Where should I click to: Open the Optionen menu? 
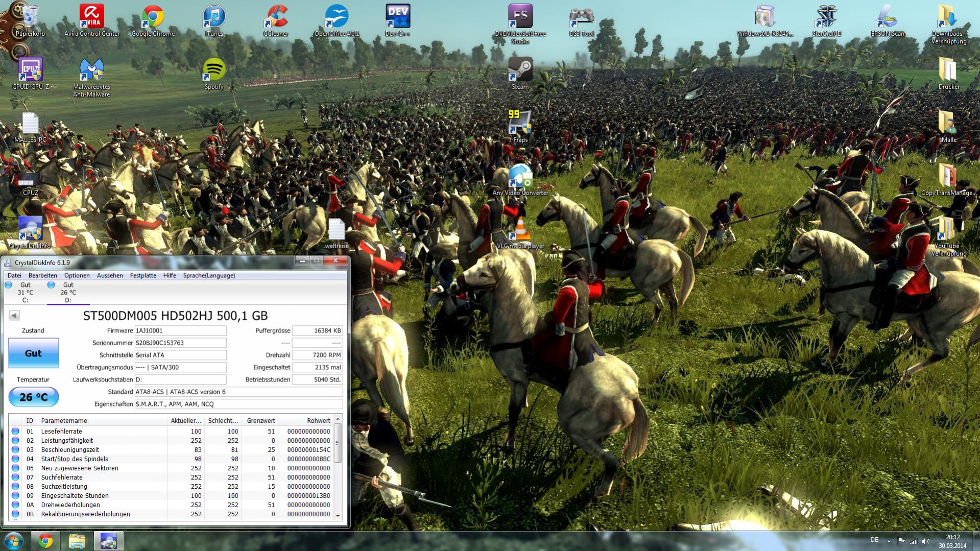coord(77,275)
